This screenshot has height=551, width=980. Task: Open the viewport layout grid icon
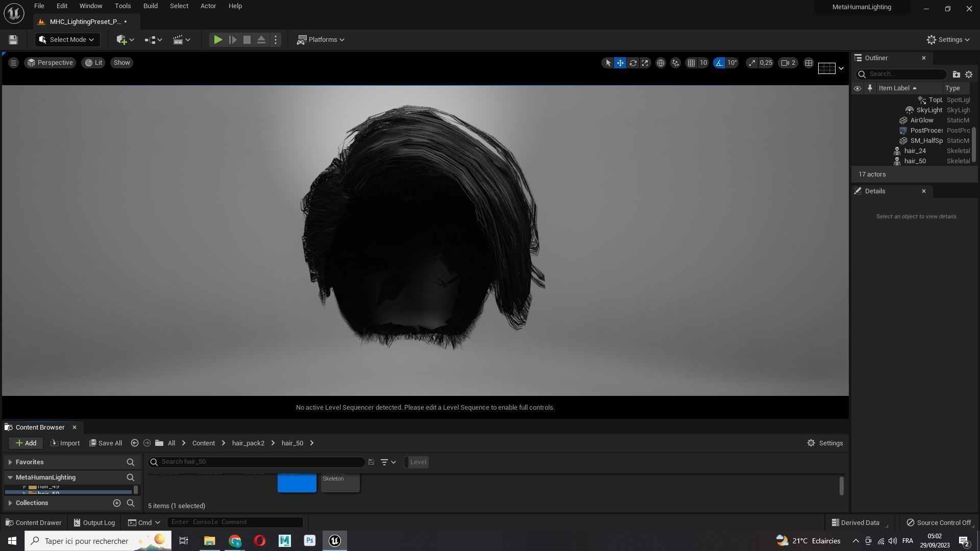808,63
